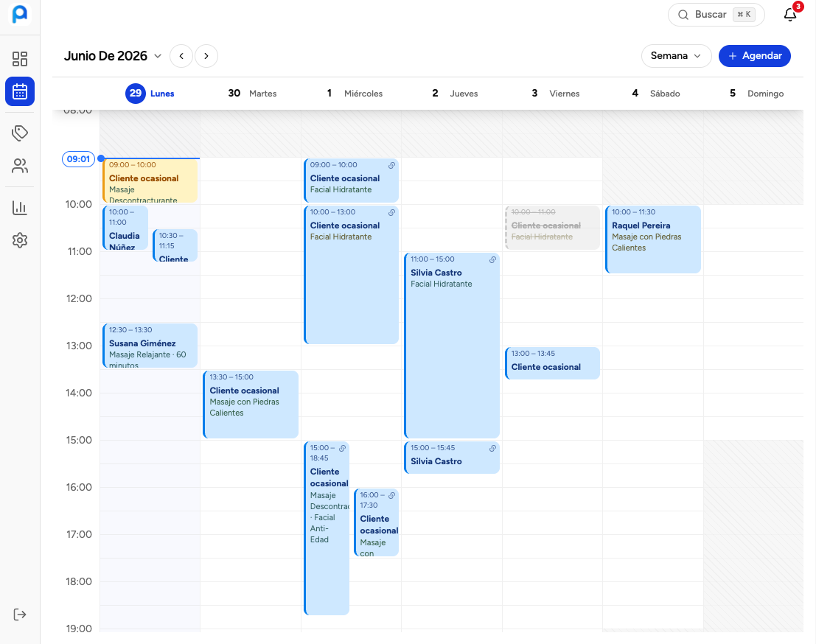Expand the Junio De 2026 month picker
Screen dimensions: 816x644
point(112,56)
